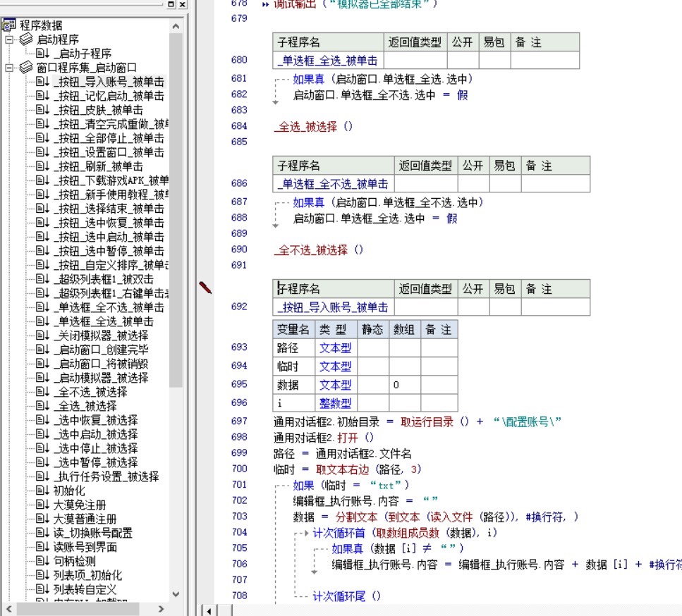Select _全选_被选择 in tree
The image size is (682, 616).
[85, 406]
